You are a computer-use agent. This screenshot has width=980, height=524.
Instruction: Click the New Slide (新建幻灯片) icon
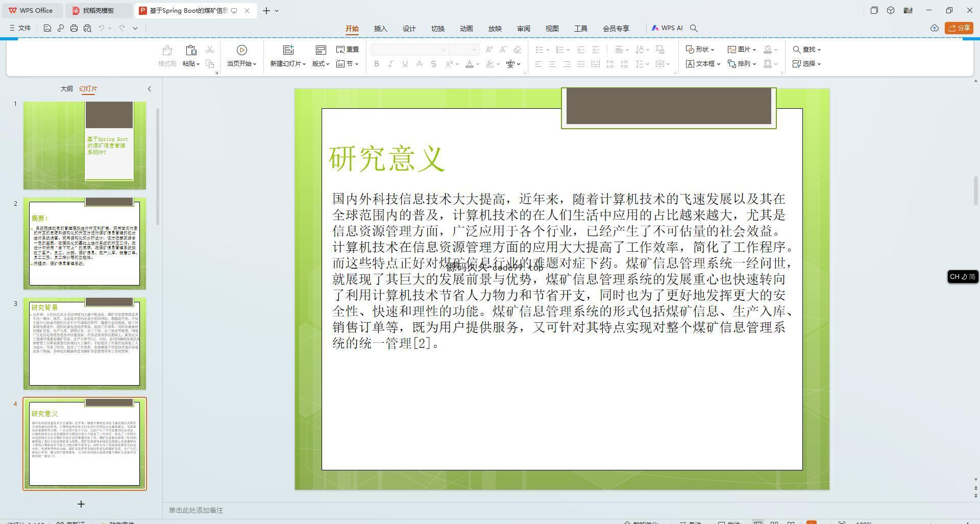[x=288, y=50]
